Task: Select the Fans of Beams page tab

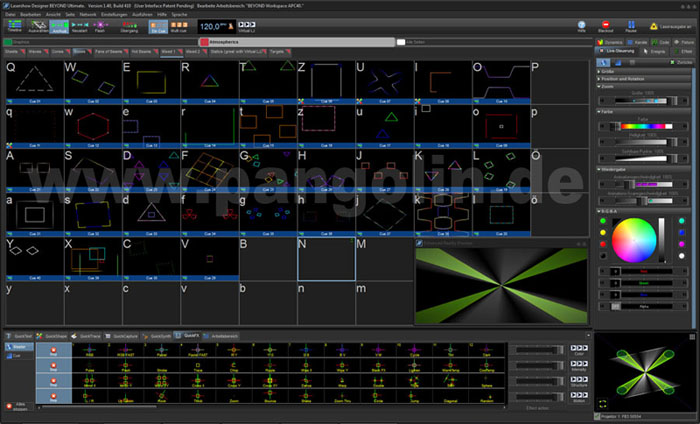Action: (x=110, y=52)
